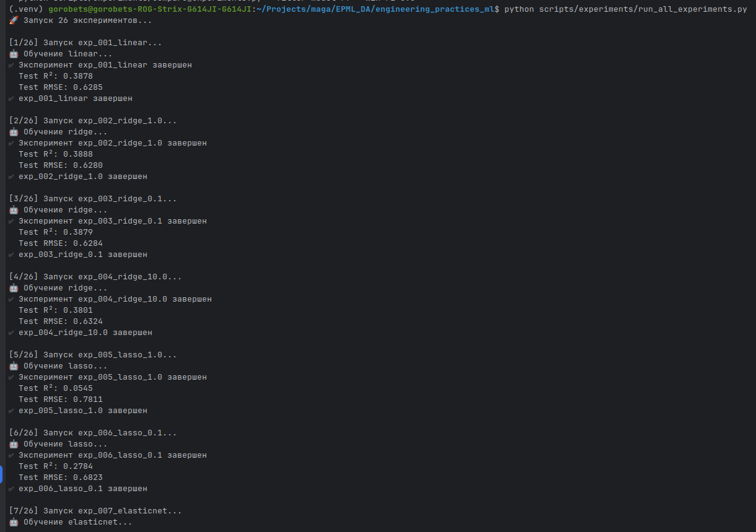
Task: Click checkmark before exp_004_ridge_10.0 завершен
Action: click(x=12, y=333)
